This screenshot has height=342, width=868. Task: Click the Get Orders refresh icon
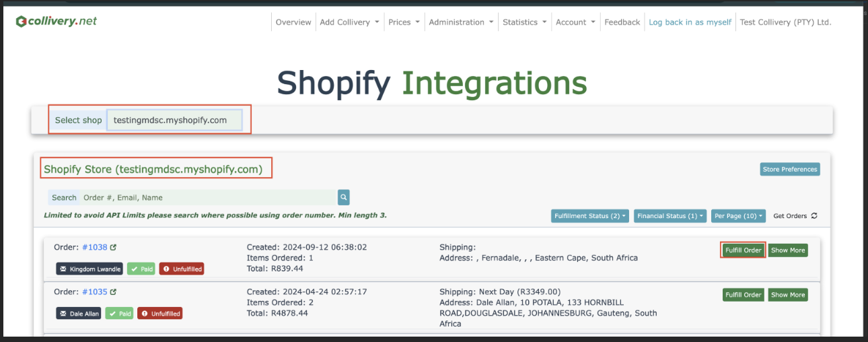pyautogui.click(x=814, y=216)
